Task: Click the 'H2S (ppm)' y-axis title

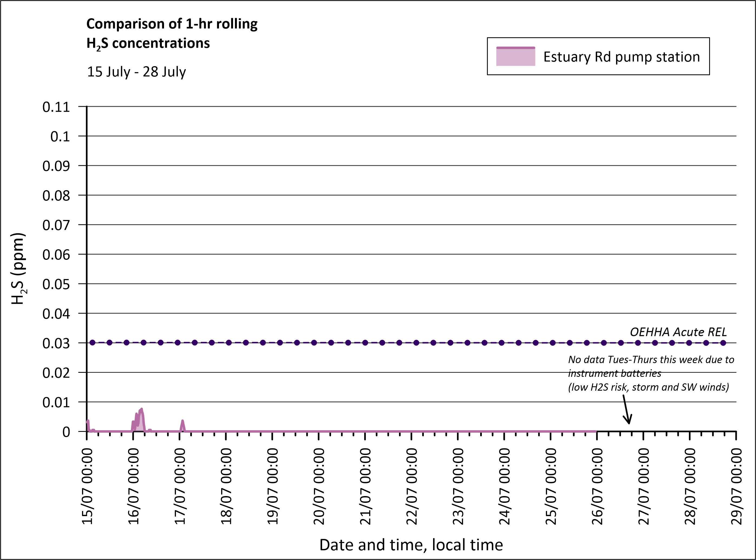Action: 18,268
